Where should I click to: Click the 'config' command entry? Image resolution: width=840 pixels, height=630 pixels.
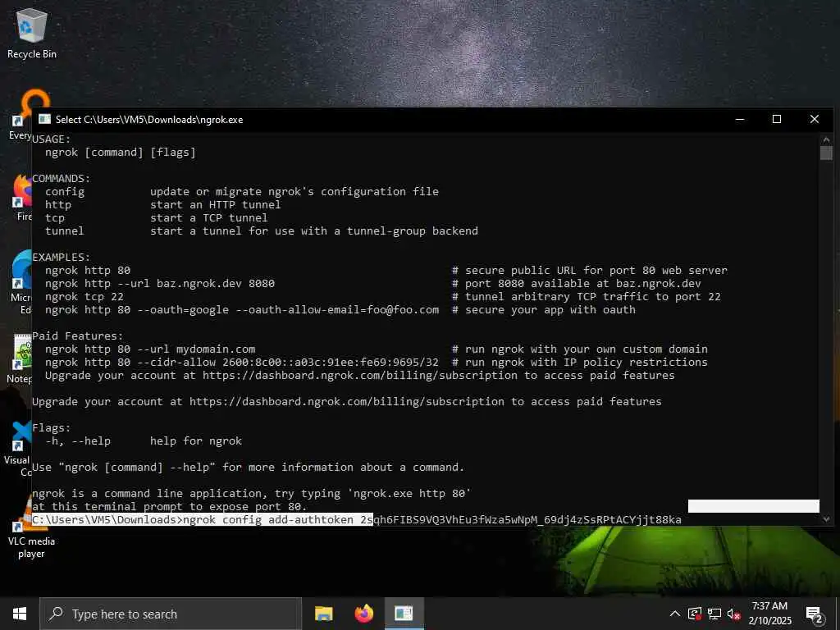[65, 192]
